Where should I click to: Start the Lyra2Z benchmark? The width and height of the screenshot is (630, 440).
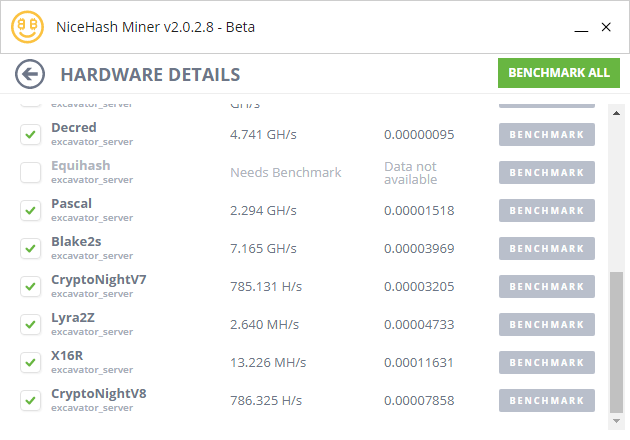coord(547,324)
